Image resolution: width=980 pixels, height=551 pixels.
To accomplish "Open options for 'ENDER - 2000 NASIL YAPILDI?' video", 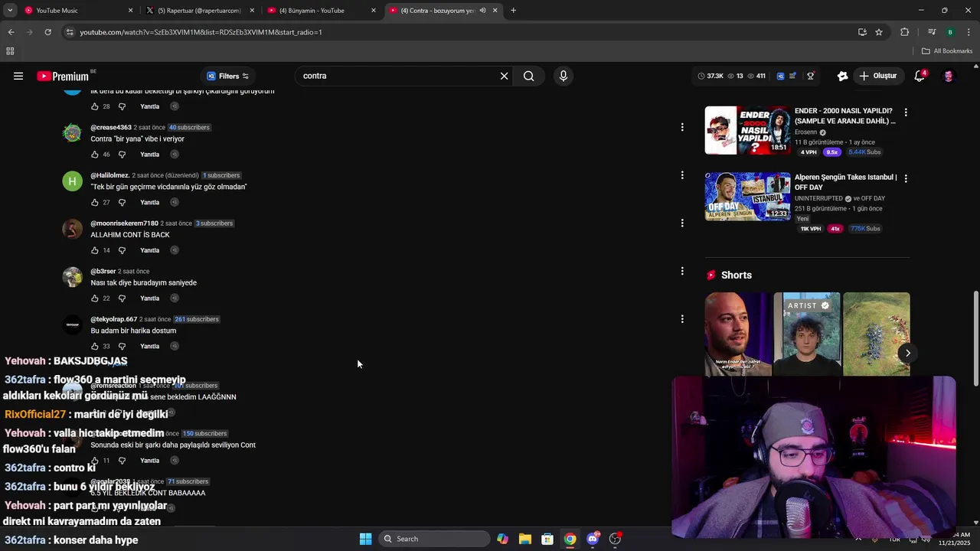I will tap(906, 112).
